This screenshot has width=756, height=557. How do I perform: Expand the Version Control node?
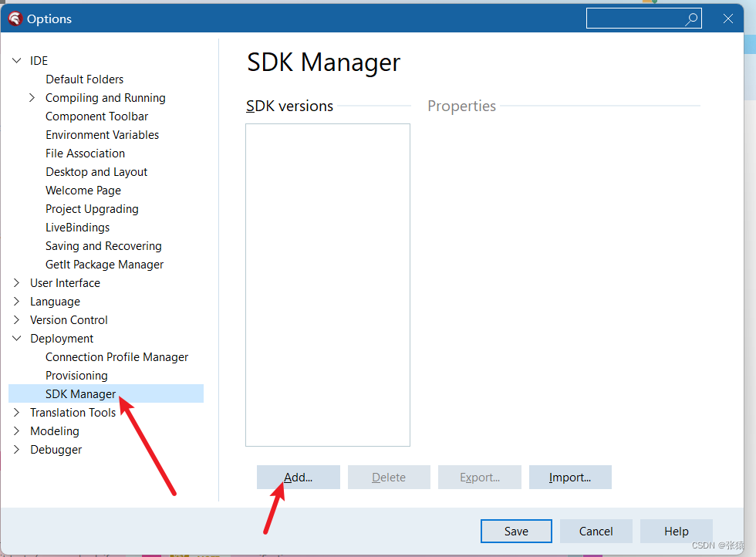[16, 319]
